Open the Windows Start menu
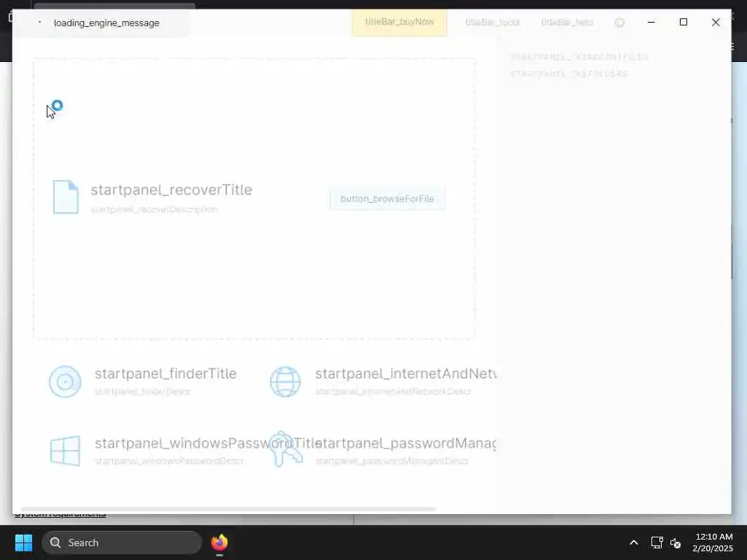Screen dimensions: 747x560 tap(23, 542)
